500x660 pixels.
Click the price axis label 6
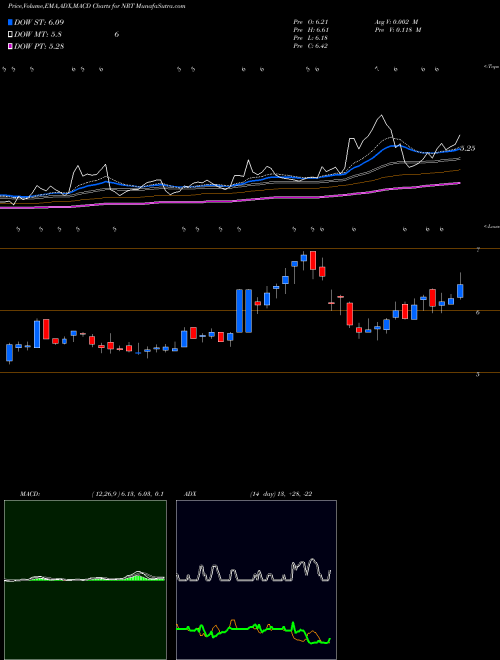478,312
